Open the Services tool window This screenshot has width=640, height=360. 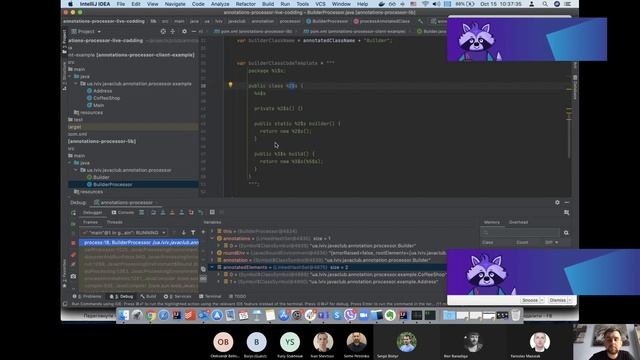[x=178, y=296]
